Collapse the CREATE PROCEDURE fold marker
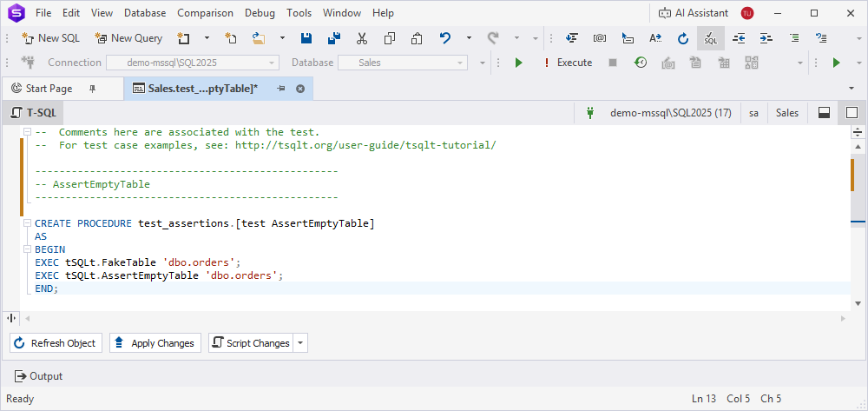Screen dimensions: 868x411 click(x=27, y=223)
